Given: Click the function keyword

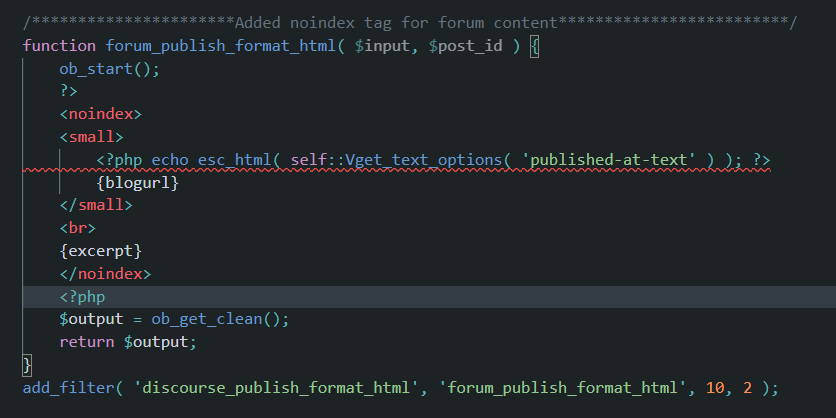Looking at the screenshot, I should [x=59, y=46].
